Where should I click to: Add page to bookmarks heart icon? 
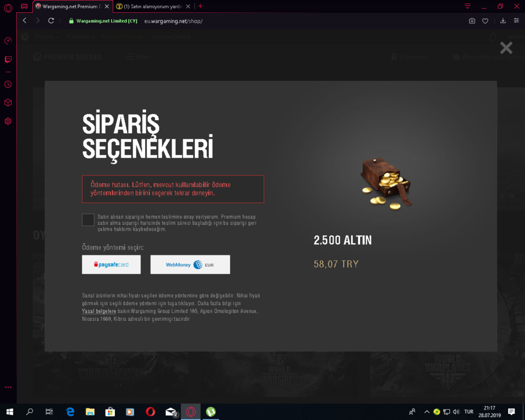point(485,21)
